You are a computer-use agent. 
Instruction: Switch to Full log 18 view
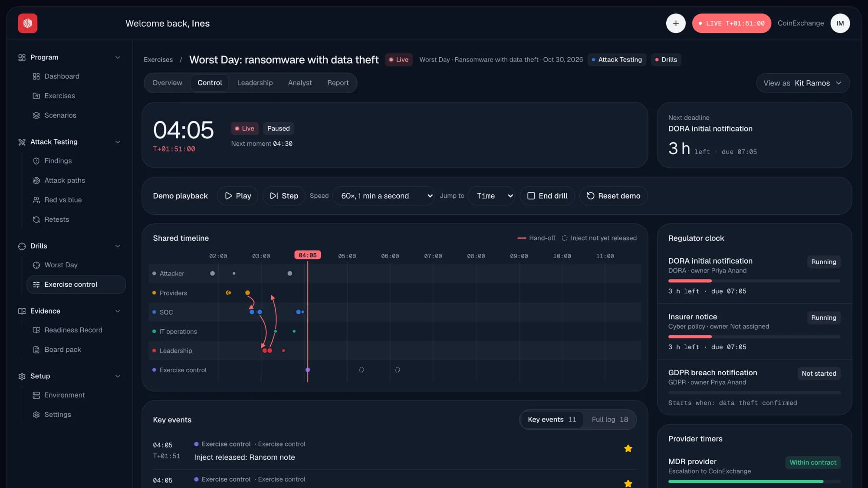tap(610, 419)
